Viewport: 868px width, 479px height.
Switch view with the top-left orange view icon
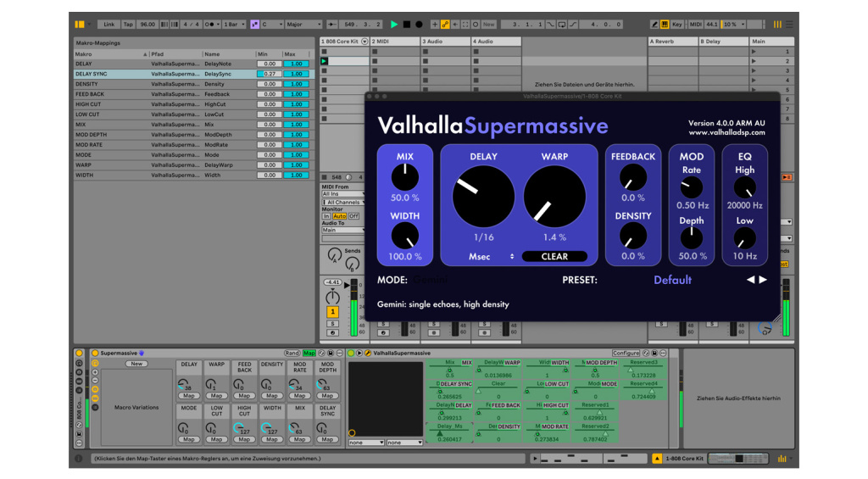(79, 25)
